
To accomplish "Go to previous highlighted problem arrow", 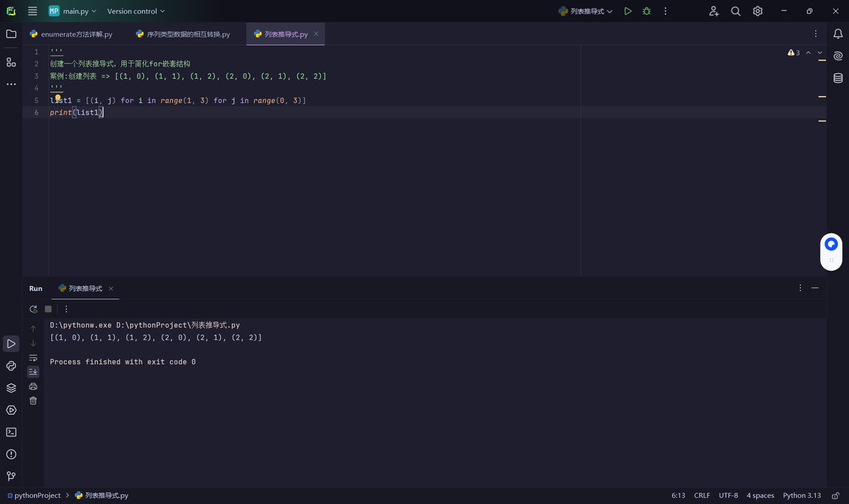I will tap(808, 52).
